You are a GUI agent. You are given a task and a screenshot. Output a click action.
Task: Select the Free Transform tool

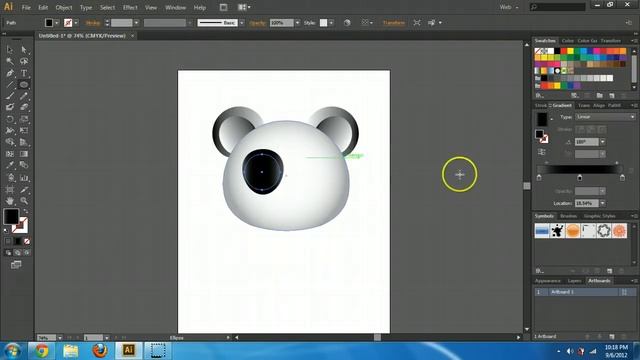point(24,131)
